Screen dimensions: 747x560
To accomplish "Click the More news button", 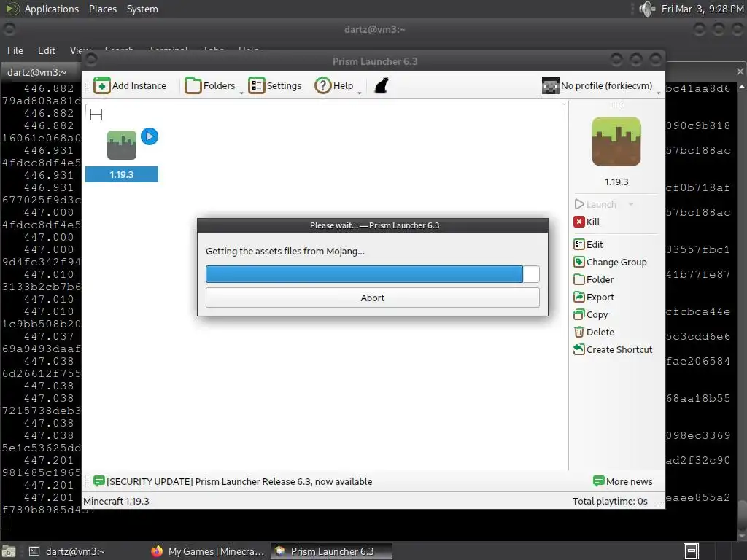I will (x=623, y=481).
